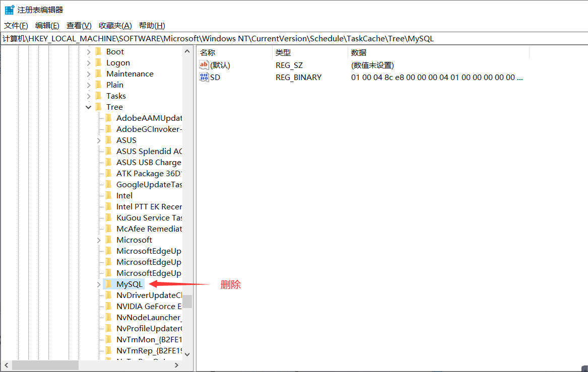Expand the Boot key
The width and height of the screenshot is (588, 372).
[x=89, y=52]
